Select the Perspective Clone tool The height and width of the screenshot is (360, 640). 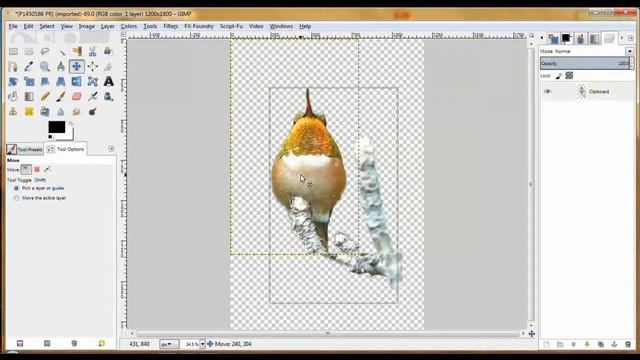[x=45, y=111]
